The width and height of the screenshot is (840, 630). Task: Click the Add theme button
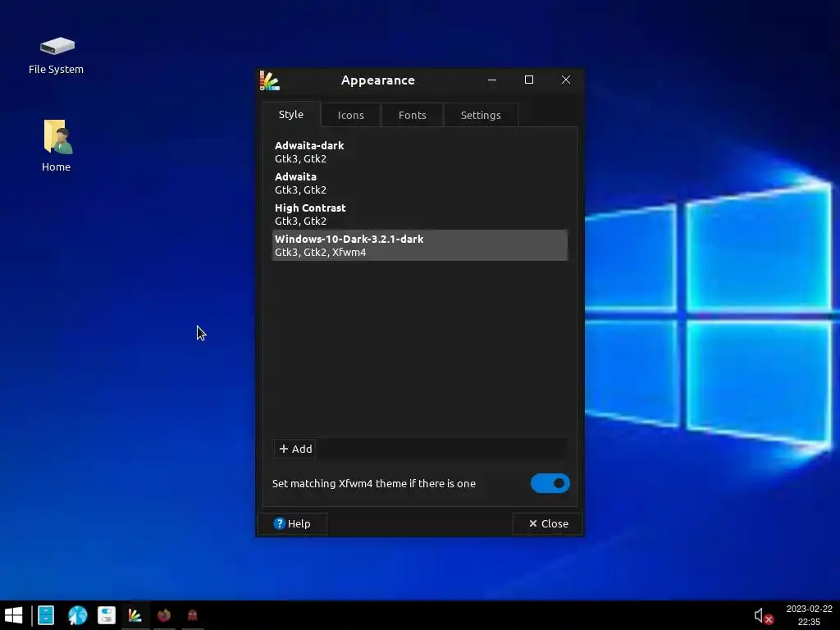(x=295, y=449)
